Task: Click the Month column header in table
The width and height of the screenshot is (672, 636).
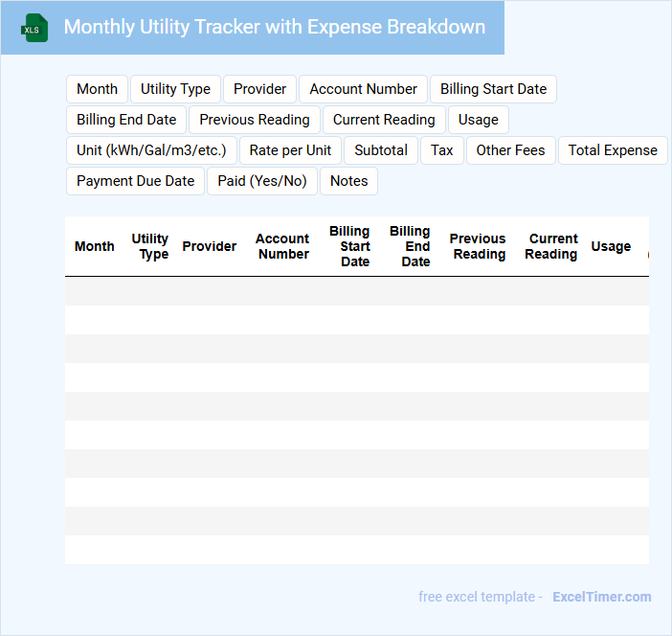Action: point(94,246)
